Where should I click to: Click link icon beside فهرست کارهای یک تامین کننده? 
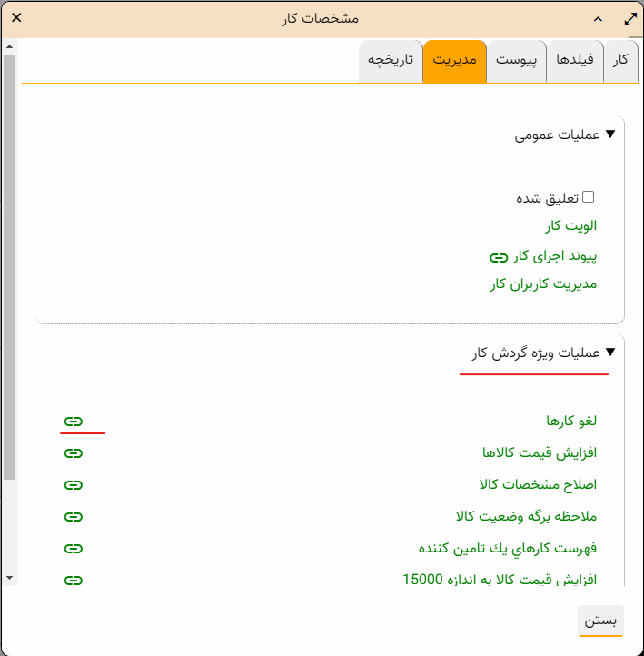pos(74,548)
